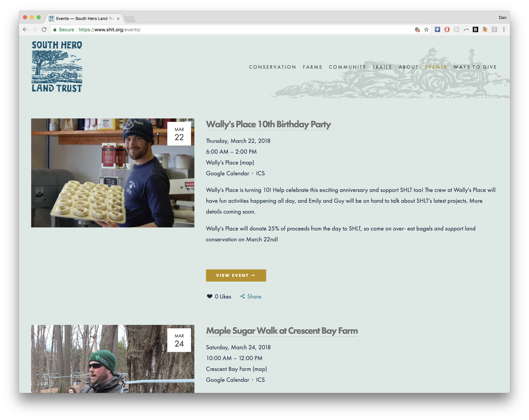Open the Conservation nav menu
This screenshot has height=420, width=529.
[272, 67]
